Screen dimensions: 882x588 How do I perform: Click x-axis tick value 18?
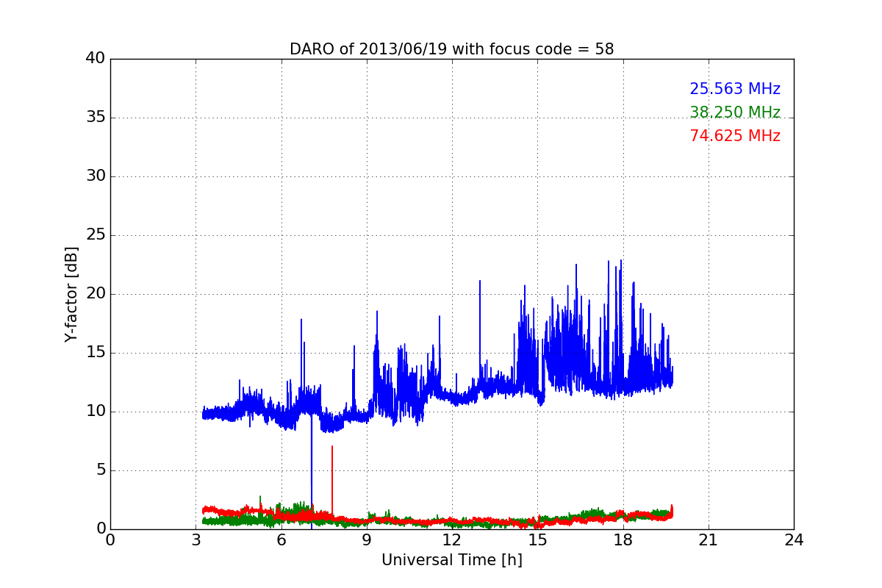tap(623, 540)
